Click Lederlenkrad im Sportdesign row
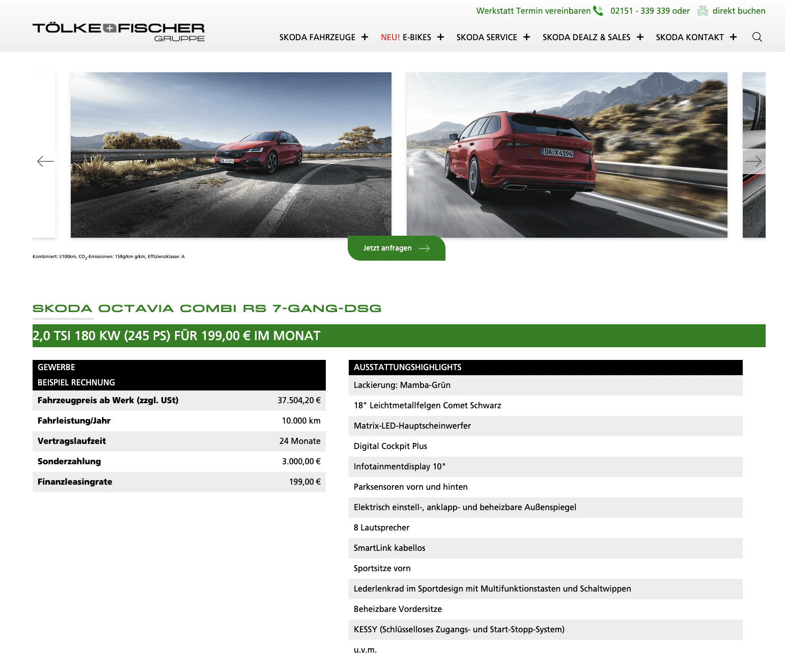The width and height of the screenshot is (785, 672). [x=546, y=589]
